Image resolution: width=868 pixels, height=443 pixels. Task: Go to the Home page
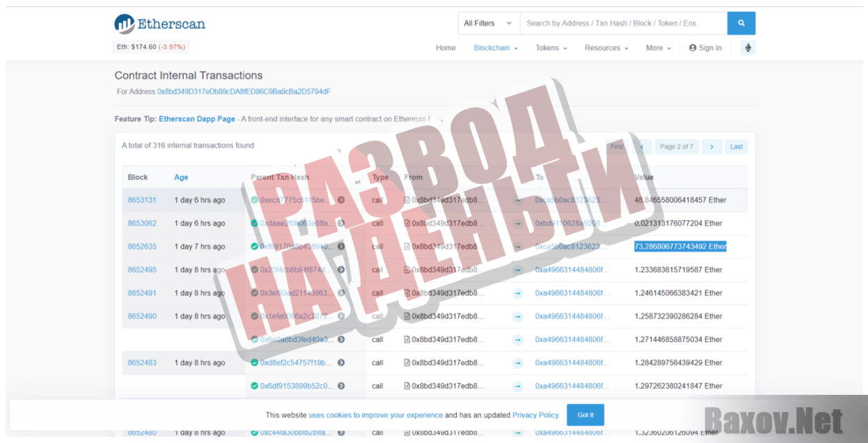click(445, 48)
